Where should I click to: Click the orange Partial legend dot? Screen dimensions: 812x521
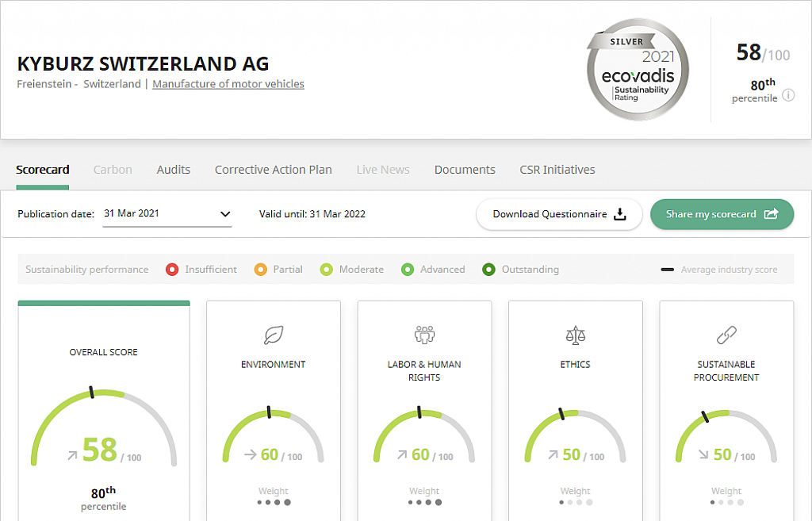click(259, 270)
